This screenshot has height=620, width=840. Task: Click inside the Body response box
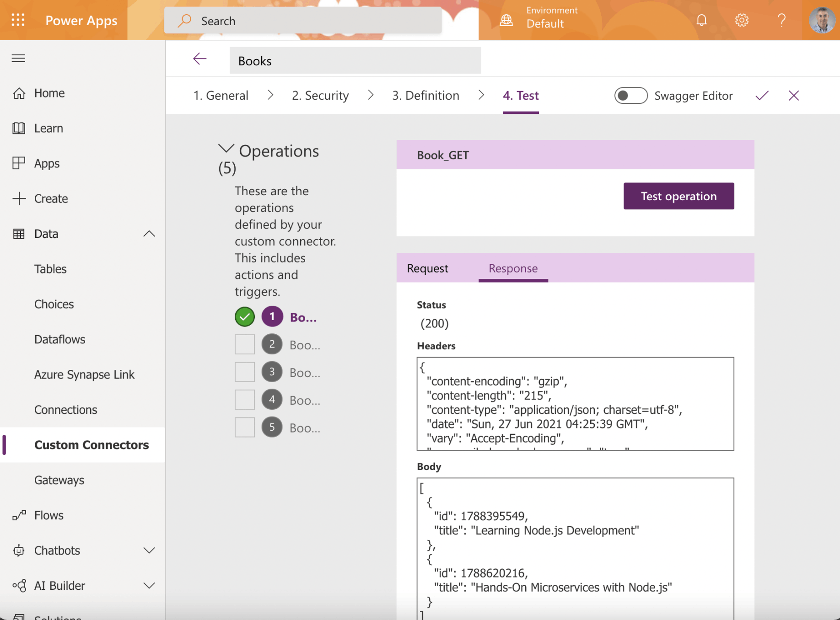coord(575,549)
